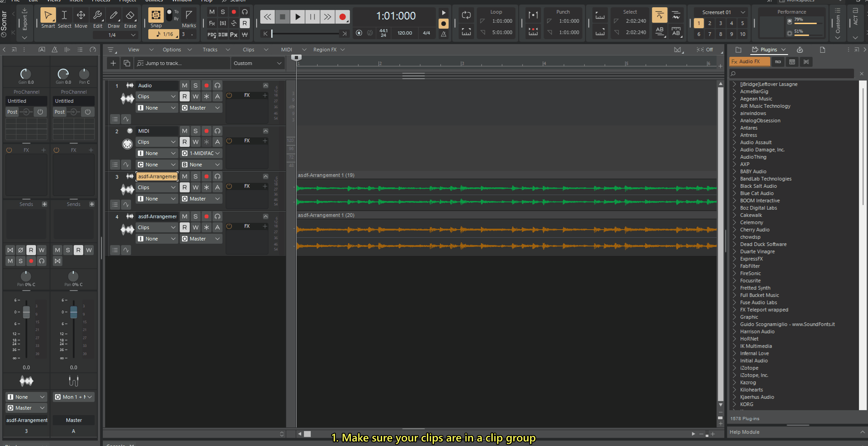Mute track 1 Audio
This screenshot has height=446, width=868.
coord(185,85)
